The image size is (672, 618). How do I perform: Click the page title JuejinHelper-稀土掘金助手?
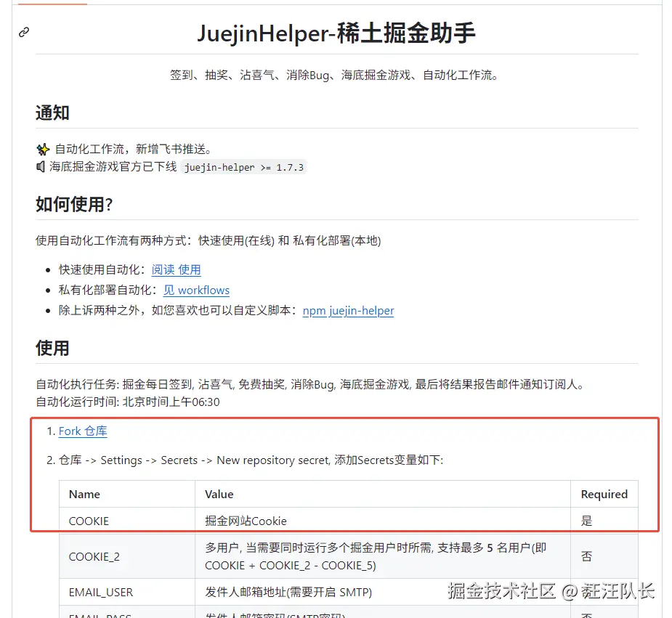pos(336,32)
